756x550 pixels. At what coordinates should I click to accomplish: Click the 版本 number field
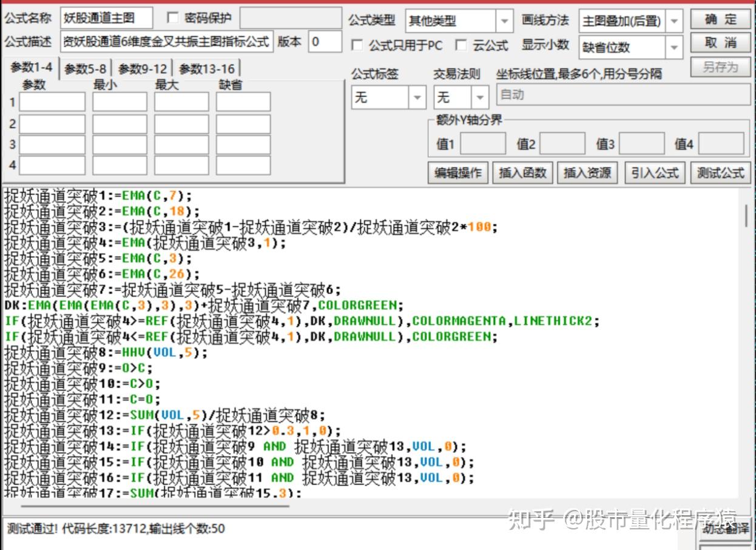tap(325, 42)
